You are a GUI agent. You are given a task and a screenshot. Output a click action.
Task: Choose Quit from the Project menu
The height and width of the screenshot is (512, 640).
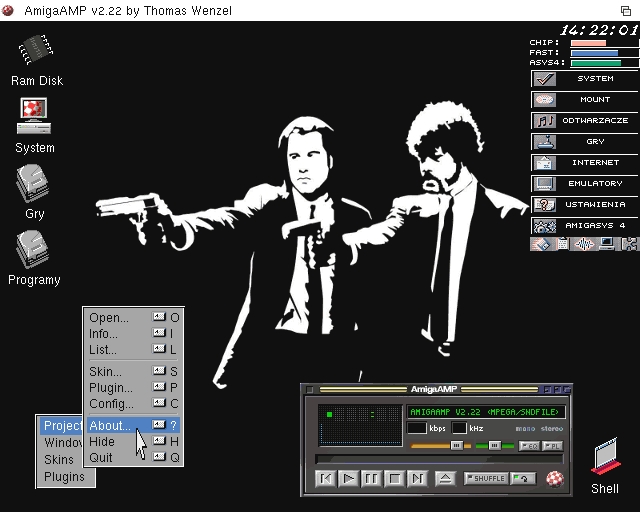pos(133,457)
